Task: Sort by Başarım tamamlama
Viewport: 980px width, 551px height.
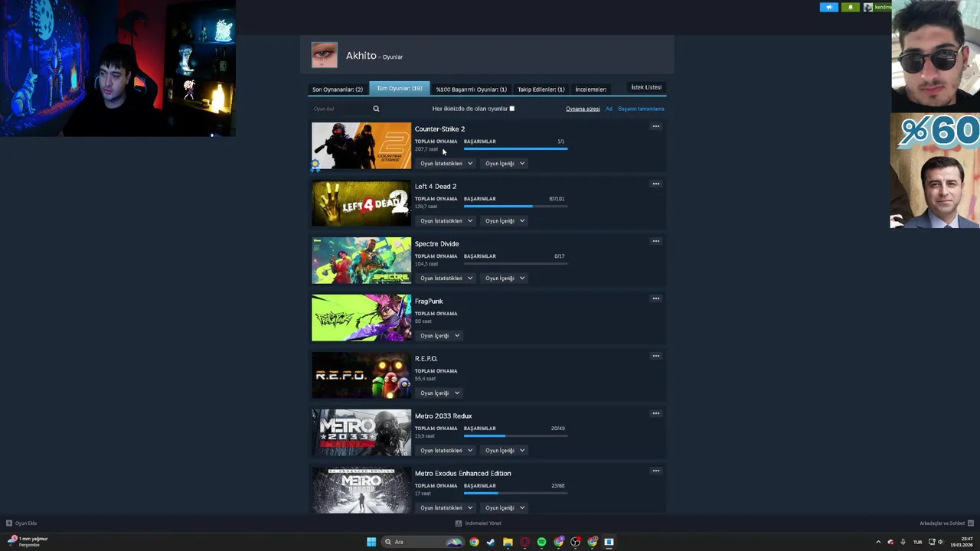Action: point(641,109)
